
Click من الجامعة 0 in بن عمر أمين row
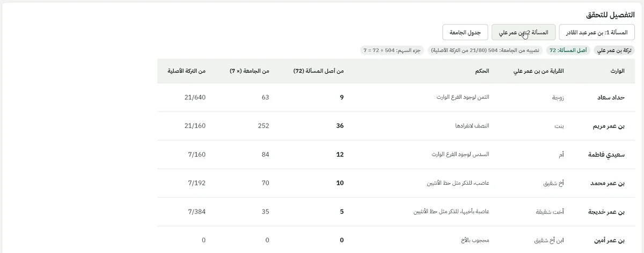(x=267, y=240)
